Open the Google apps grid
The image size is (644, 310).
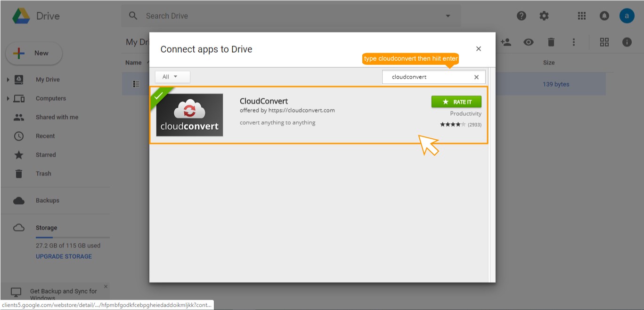[x=582, y=16]
